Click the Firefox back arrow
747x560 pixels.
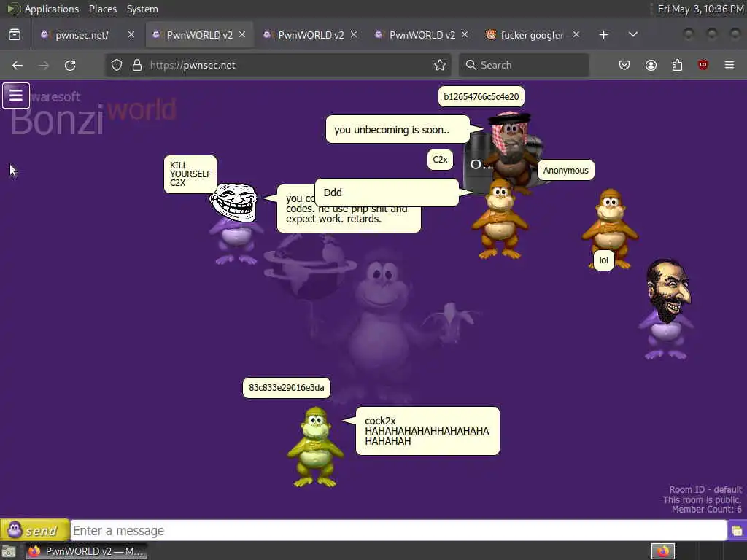click(x=18, y=65)
